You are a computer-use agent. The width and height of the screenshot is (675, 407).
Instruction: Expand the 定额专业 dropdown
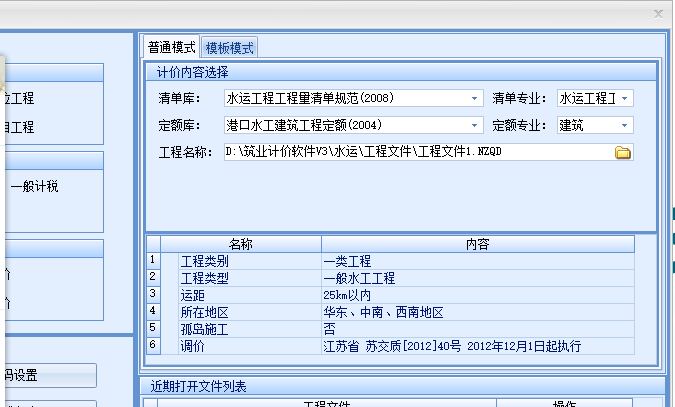click(x=625, y=126)
